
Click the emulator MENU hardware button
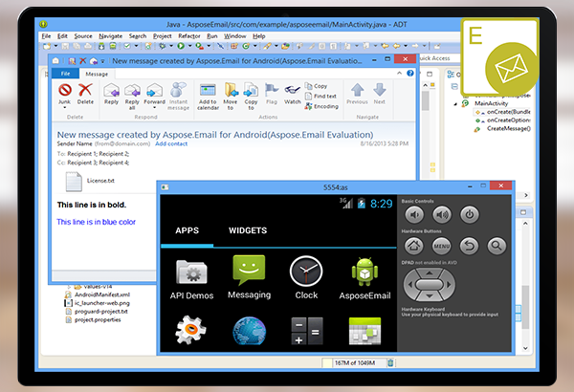click(x=441, y=246)
